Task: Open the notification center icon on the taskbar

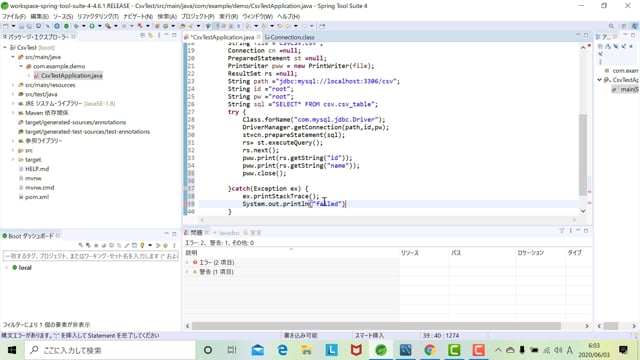Action: click(x=623, y=350)
